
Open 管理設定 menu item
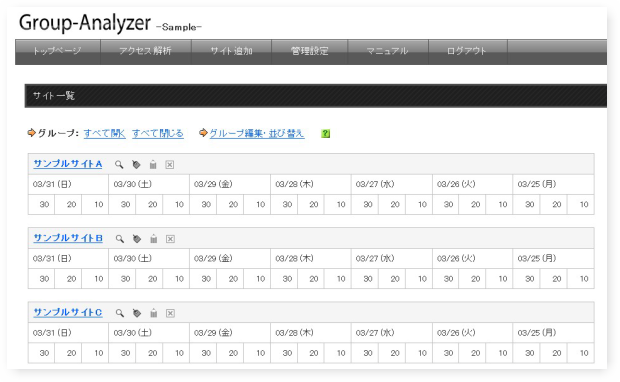(310, 51)
